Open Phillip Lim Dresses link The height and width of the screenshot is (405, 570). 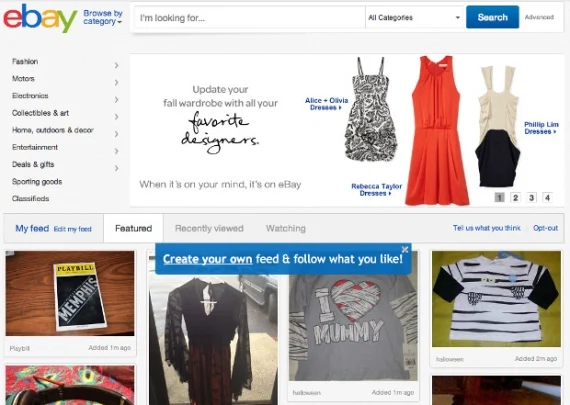pos(541,128)
